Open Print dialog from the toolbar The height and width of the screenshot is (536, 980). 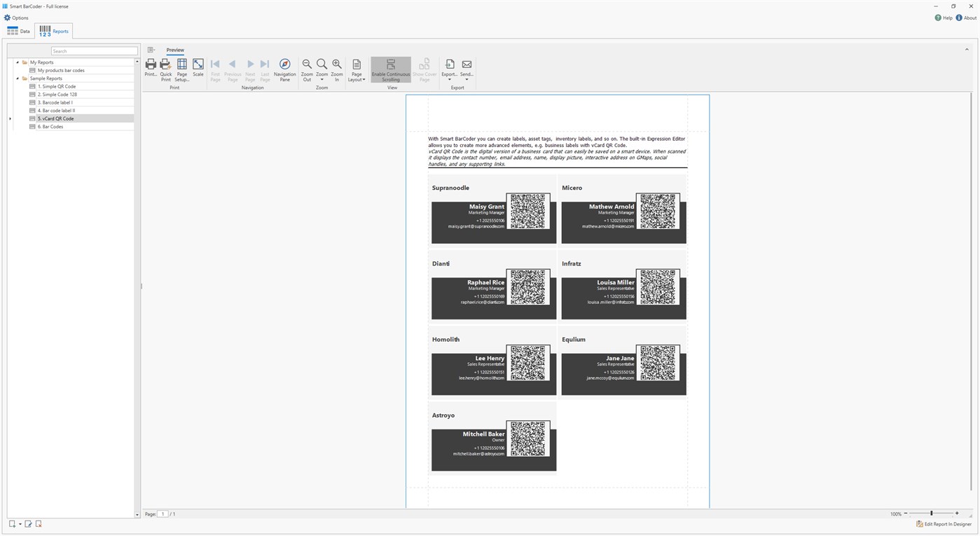pos(151,68)
